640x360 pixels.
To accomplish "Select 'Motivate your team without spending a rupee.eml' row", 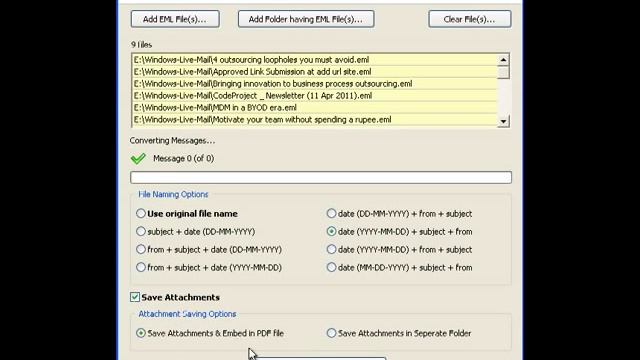I will coord(315,120).
